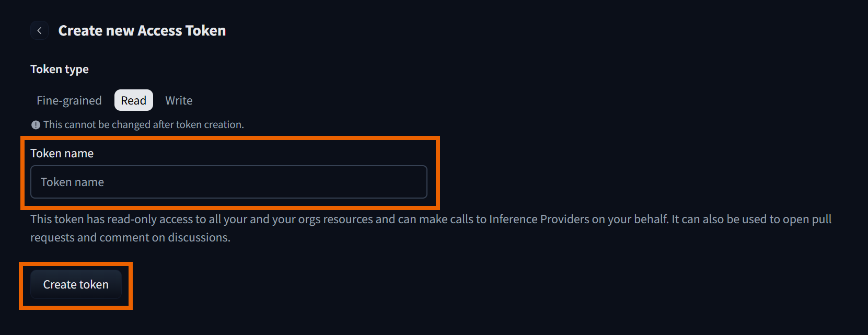Focus the Token name input field
The width and height of the screenshot is (868, 335).
click(228, 182)
